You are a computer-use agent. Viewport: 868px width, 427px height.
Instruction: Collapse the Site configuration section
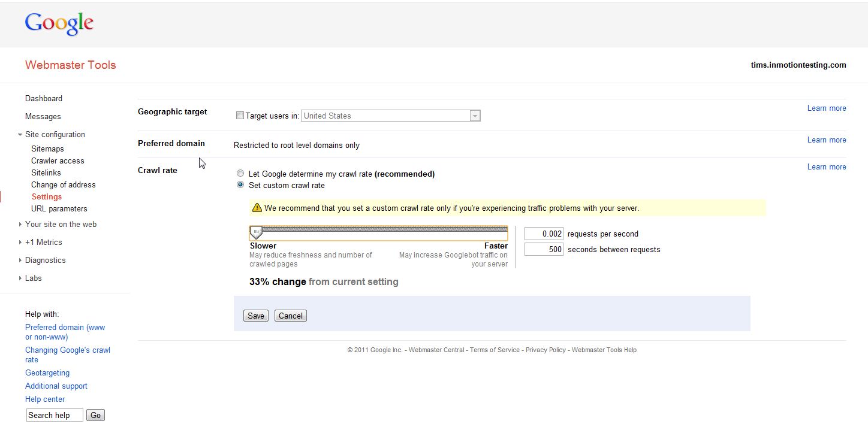point(20,135)
